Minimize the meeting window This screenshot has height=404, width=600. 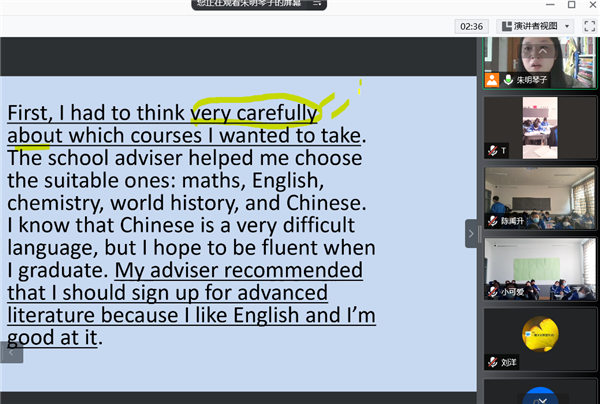point(550,5)
